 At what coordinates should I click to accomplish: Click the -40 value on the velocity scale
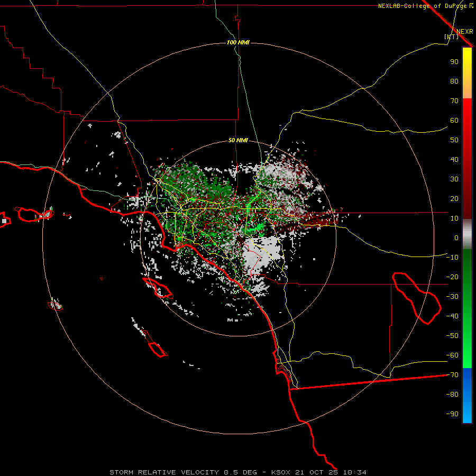452,316
